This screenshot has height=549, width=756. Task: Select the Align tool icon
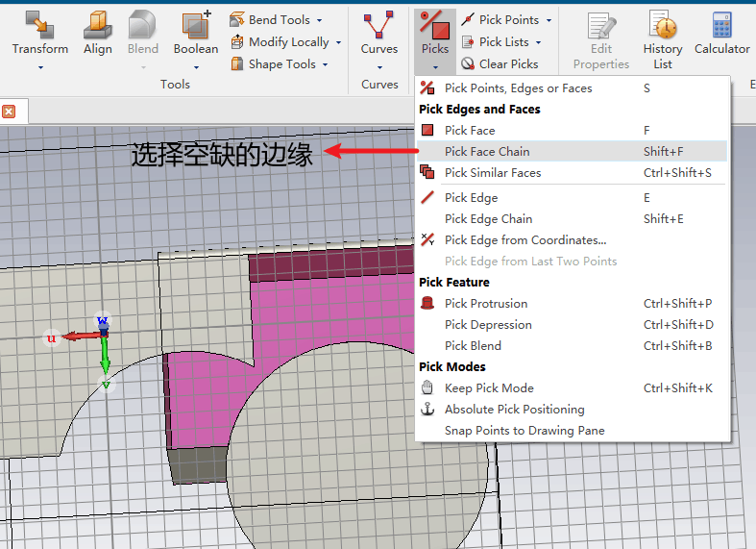[x=97, y=25]
